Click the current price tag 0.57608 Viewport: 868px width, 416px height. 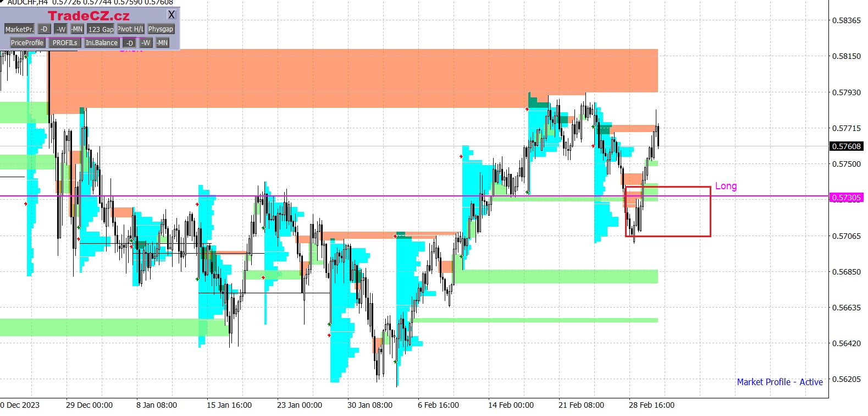click(x=846, y=146)
